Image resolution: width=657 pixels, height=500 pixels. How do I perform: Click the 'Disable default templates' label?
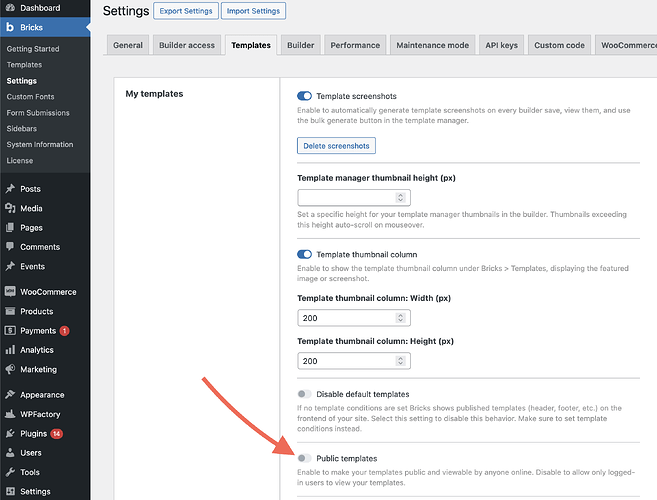tap(362, 394)
